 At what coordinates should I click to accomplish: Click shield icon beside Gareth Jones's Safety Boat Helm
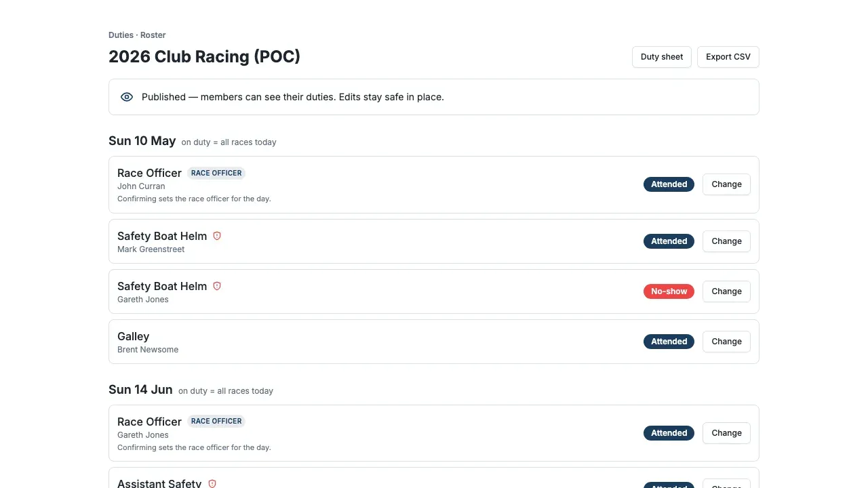pyautogui.click(x=217, y=286)
